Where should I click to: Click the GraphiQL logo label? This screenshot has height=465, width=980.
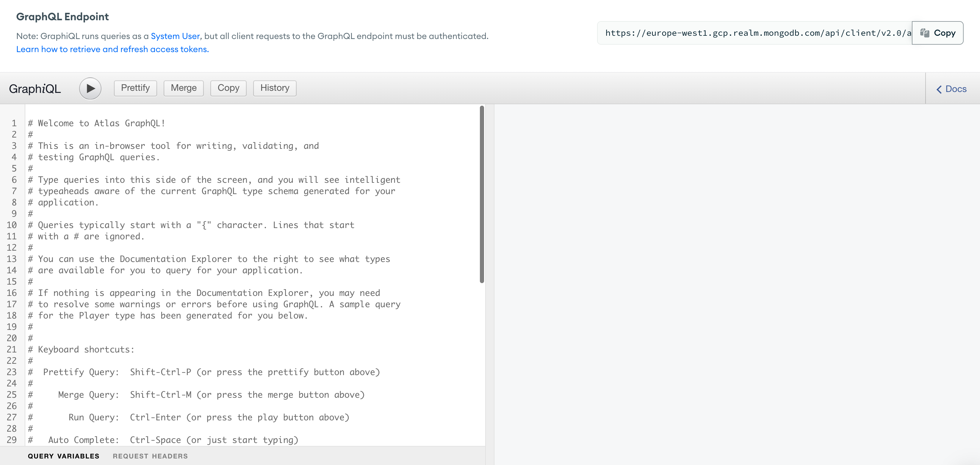[x=36, y=88]
